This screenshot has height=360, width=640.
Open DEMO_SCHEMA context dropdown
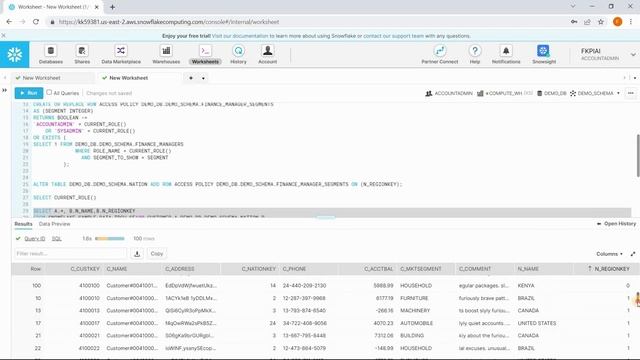point(595,93)
